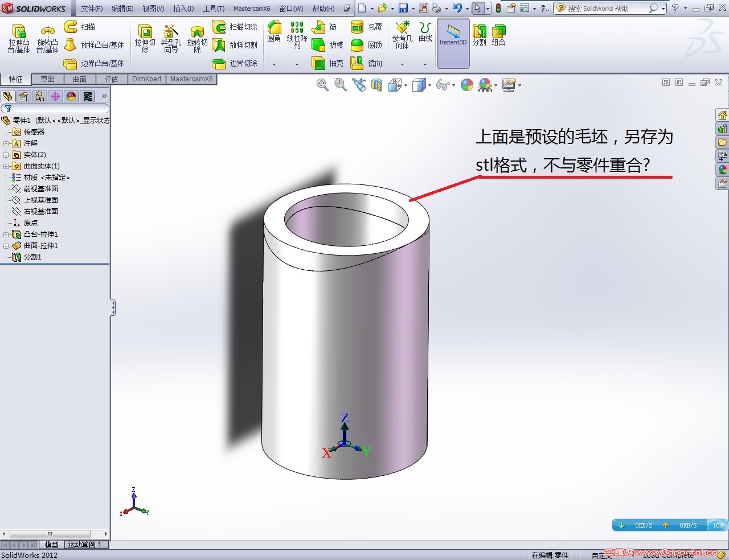
Task: Open the 曲线 curves tool
Action: point(425,32)
